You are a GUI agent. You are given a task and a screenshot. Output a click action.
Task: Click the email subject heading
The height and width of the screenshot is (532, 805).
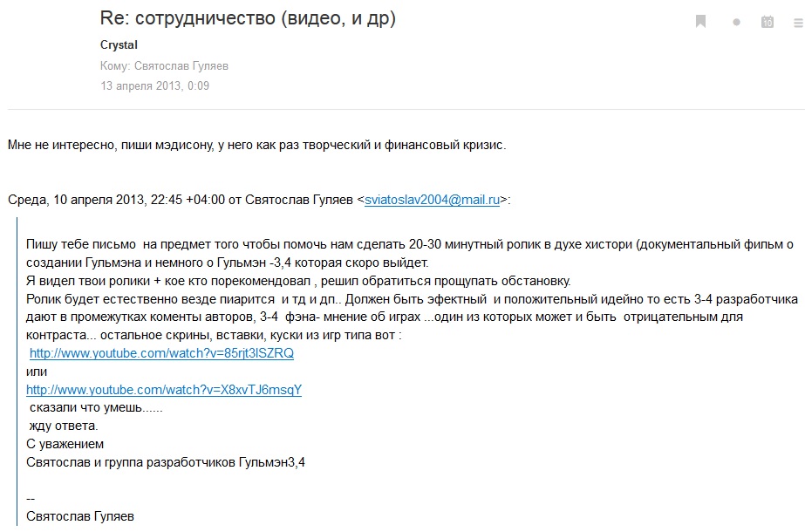point(249,18)
